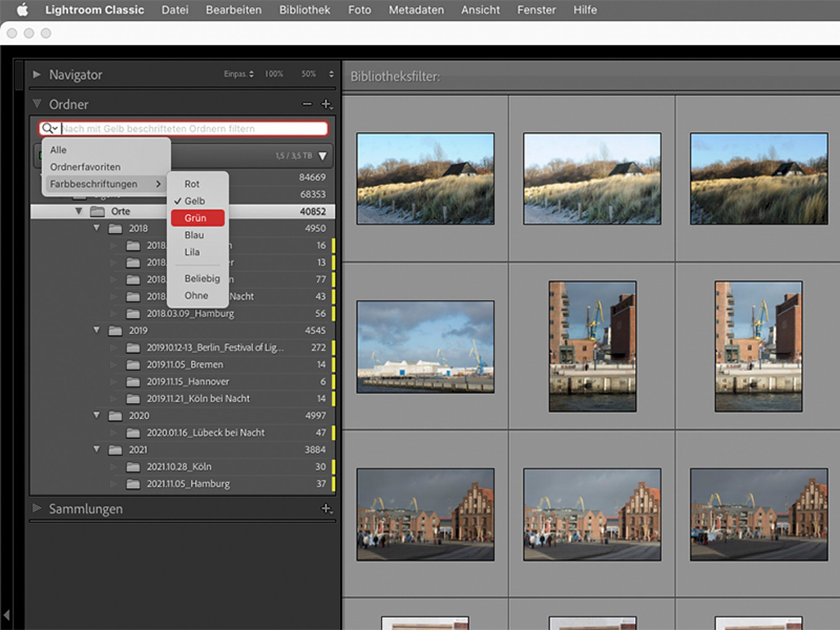Open the Bearbeiten menu
The width and height of the screenshot is (840, 630).
(234, 10)
